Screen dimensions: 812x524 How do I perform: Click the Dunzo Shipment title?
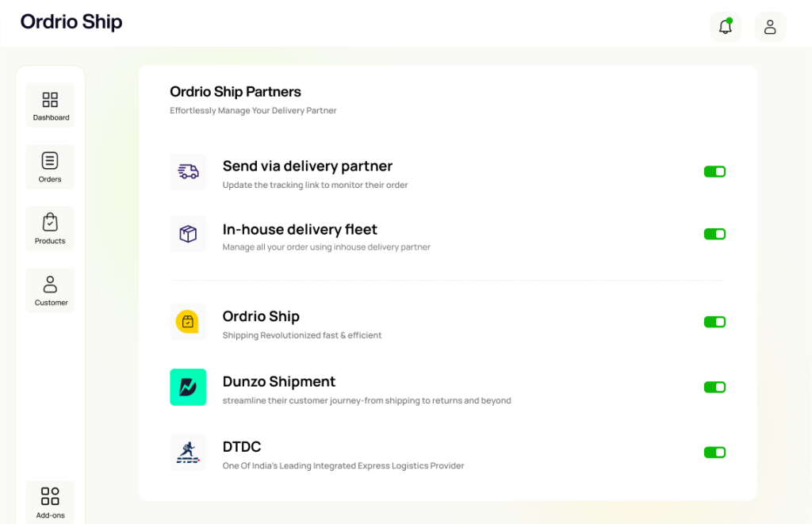279,381
